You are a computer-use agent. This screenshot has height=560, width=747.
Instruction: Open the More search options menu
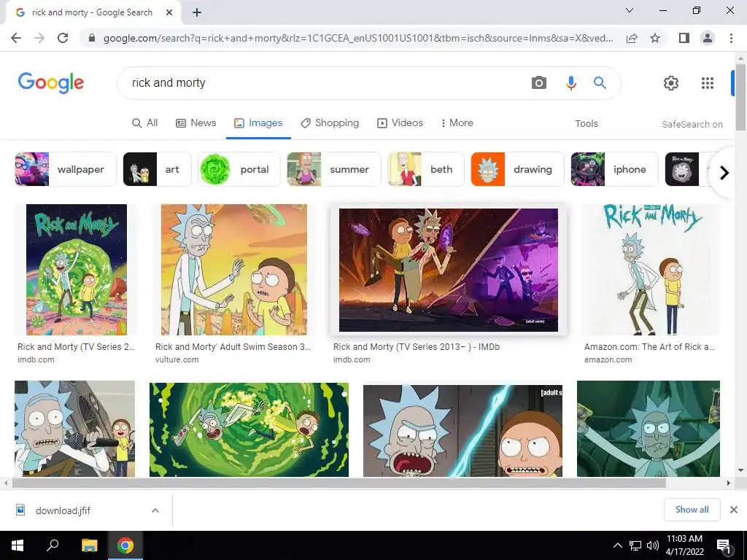pos(457,122)
